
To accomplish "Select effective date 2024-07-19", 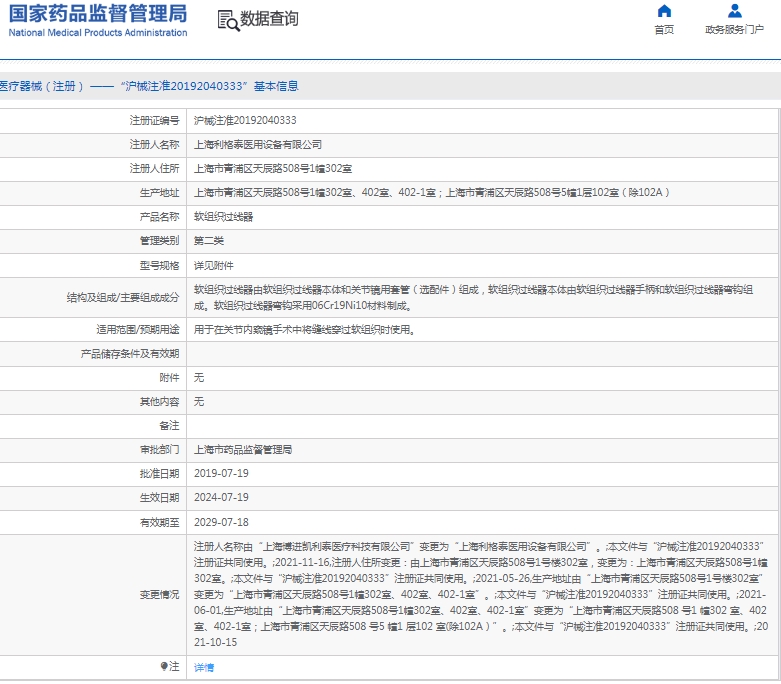I will 221,497.
